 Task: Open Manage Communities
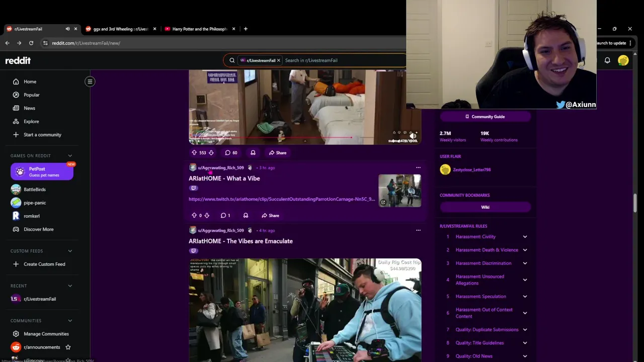point(45,334)
